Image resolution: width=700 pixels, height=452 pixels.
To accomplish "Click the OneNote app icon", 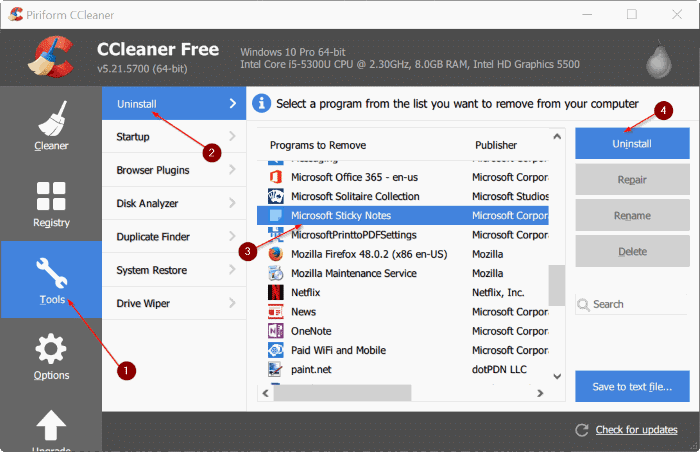I will click(275, 331).
